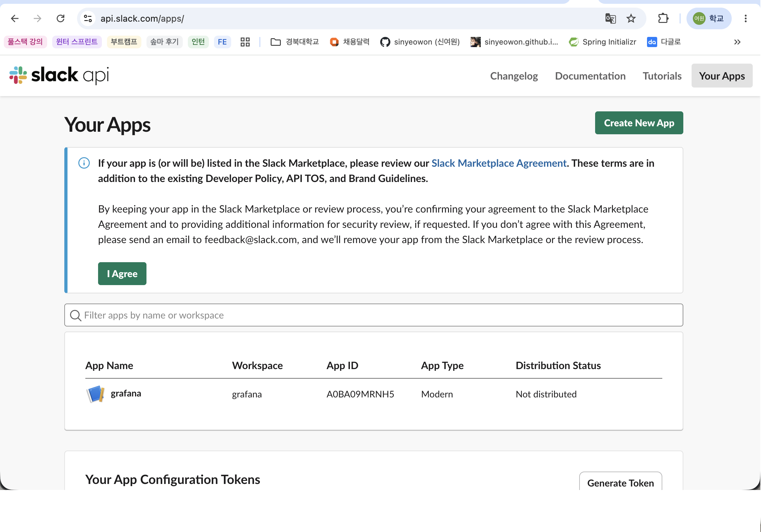The image size is (761, 532).
Task: Click the address bar URL
Action: (x=142, y=18)
